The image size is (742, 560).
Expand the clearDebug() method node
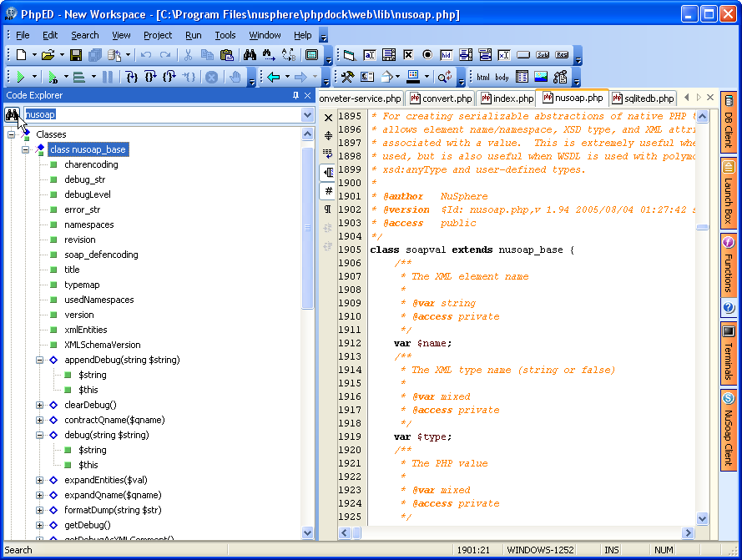click(x=40, y=405)
